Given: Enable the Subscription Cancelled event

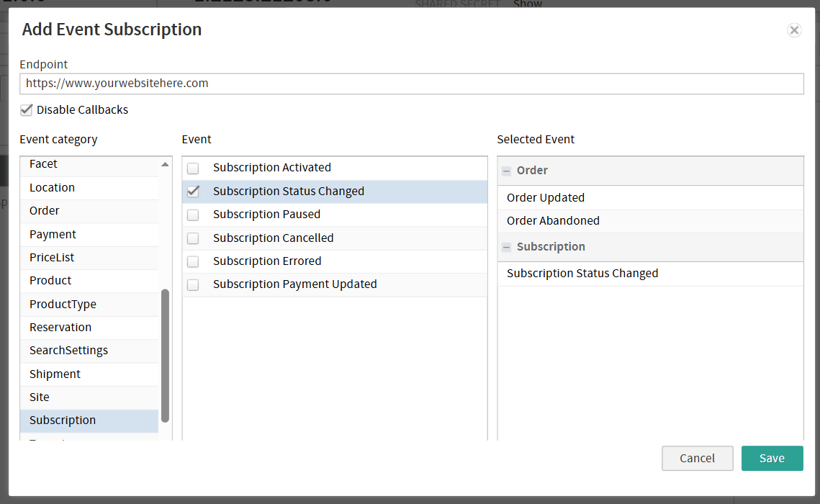Looking at the screenshot, I should point(192,238).
